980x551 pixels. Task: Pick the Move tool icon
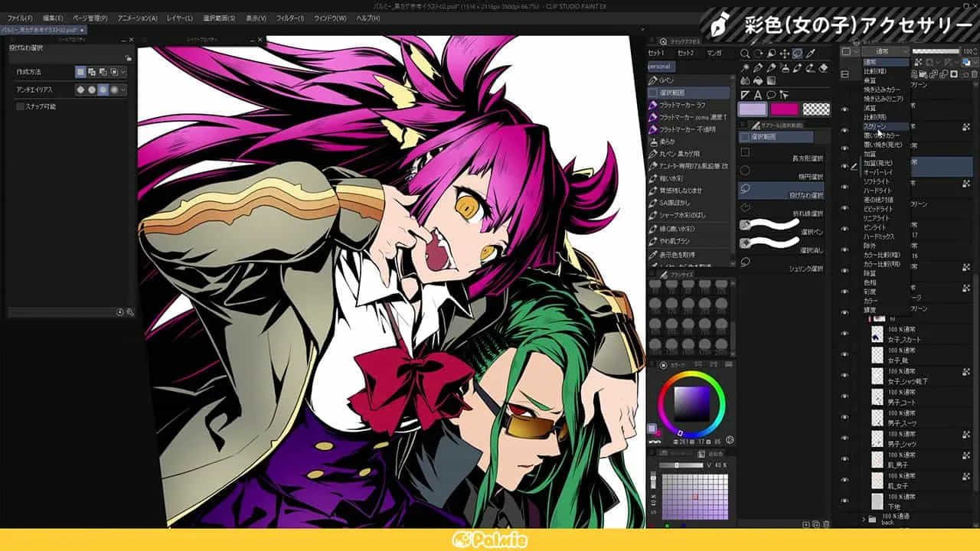(786, 54)
